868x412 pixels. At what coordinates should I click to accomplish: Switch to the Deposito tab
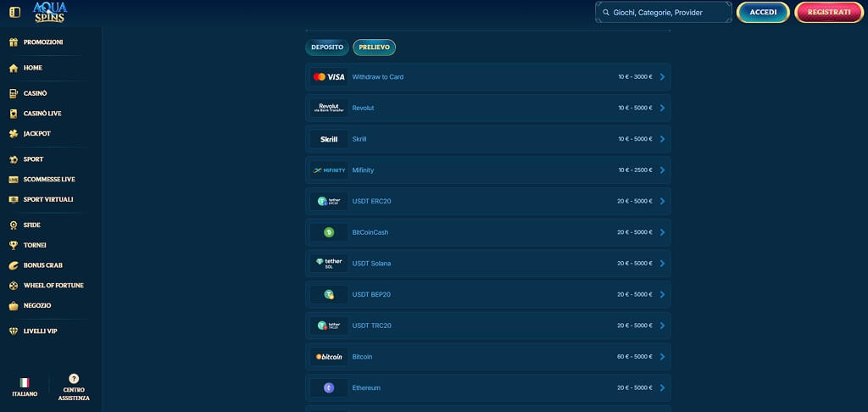(327, 47)
